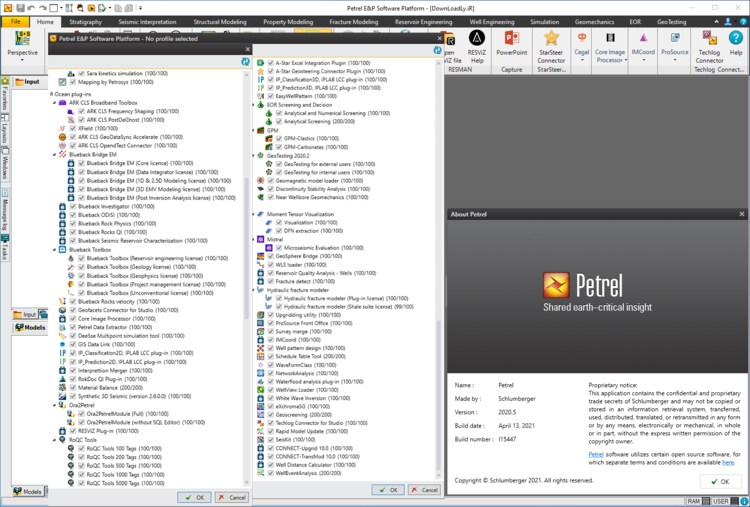Toggle GPM-Clastics checkbox

pyautogui.click(x=279, y=138)
